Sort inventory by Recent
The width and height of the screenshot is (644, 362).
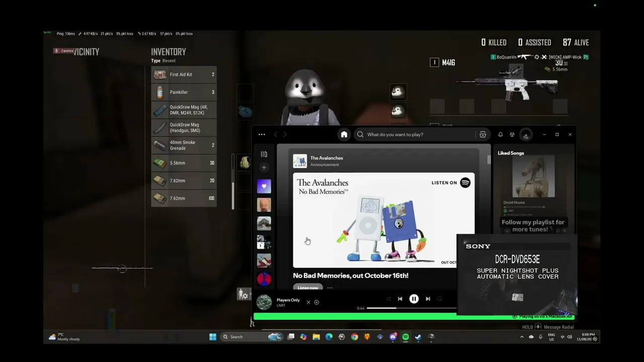click(x=169, y=61)
